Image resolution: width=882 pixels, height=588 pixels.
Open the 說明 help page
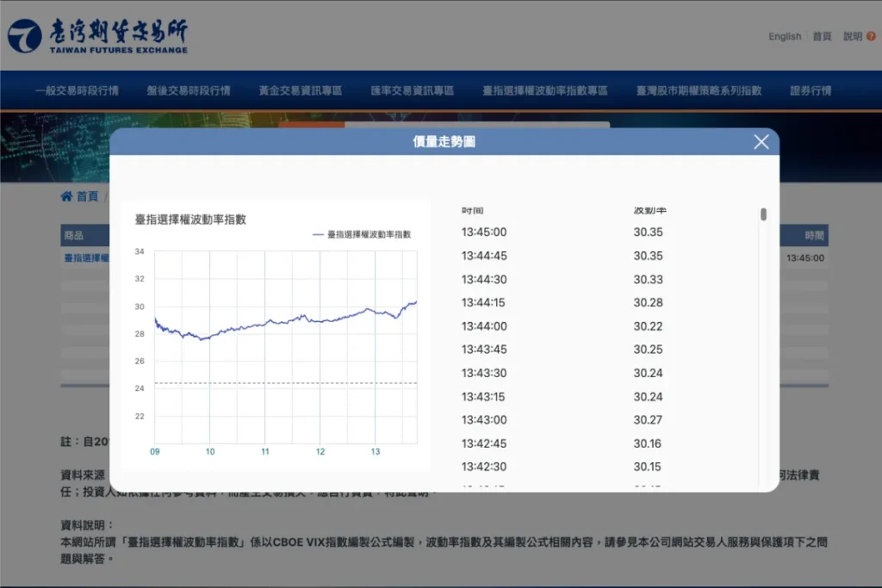point(853,36)
